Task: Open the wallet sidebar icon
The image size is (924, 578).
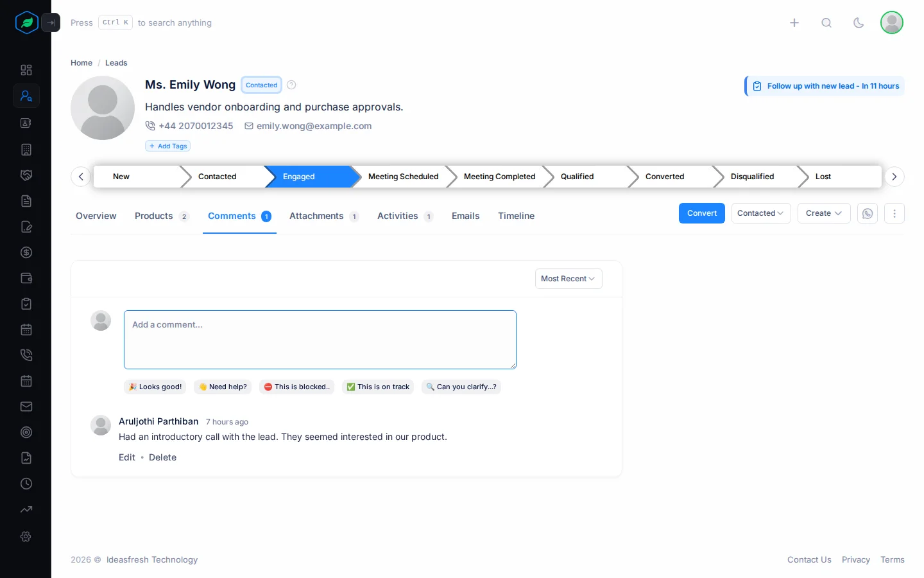Action: 26,278
